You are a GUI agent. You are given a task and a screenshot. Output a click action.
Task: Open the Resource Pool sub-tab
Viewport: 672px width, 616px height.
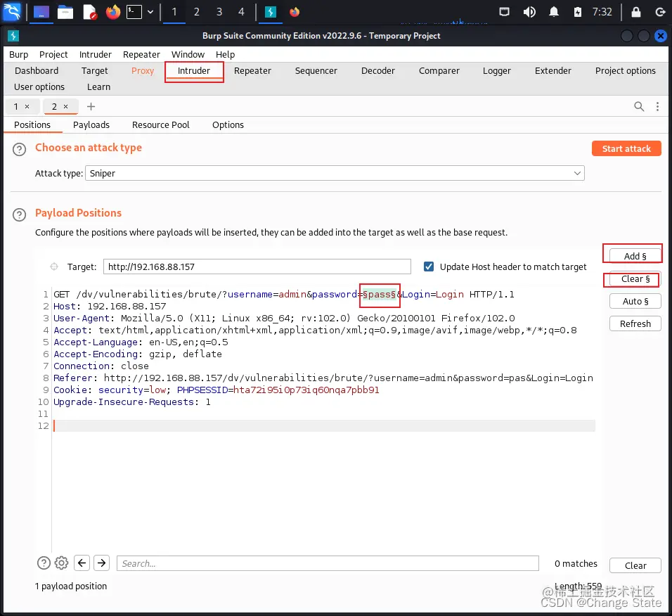click(x=161, y=124)
